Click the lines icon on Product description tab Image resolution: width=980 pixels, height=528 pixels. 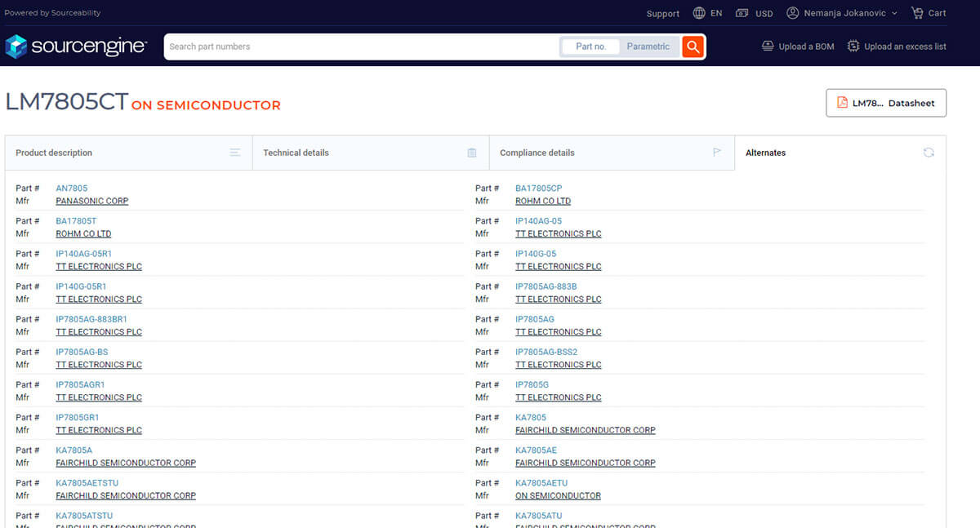[x=235, y=153]
